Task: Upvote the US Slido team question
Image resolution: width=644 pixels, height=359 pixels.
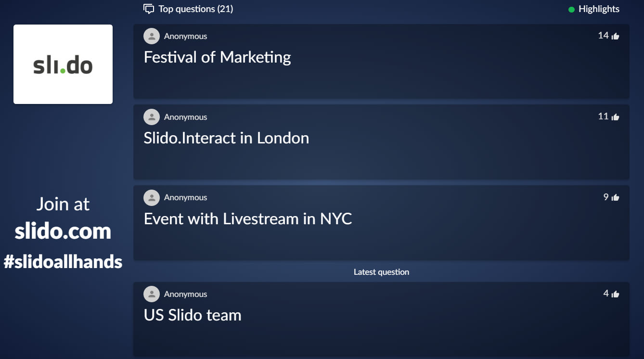Action: click(x=615, y=294)
